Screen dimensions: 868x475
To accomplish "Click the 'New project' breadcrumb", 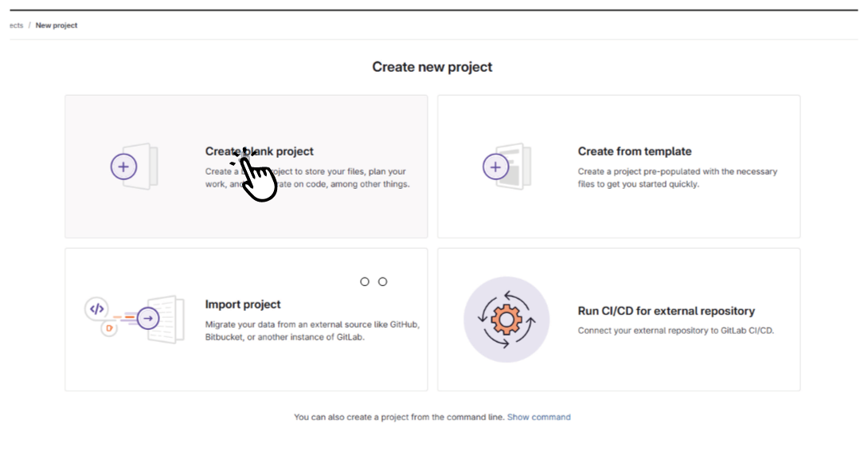I will (x=57, y=26).
